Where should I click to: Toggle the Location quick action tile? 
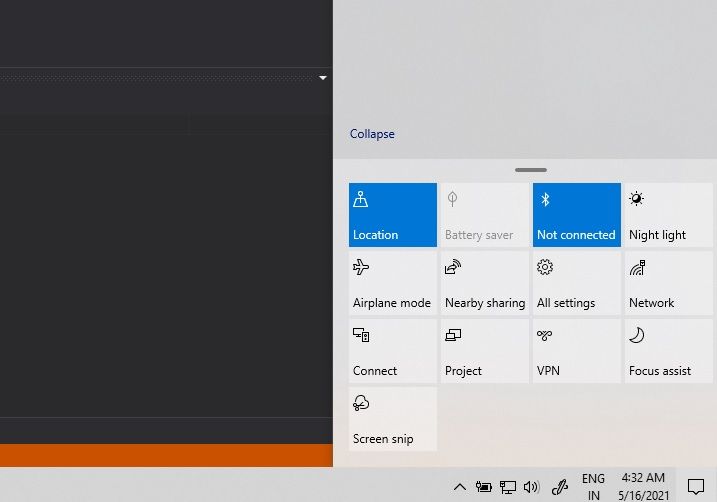pyautogui.click(x=393, y=215)
